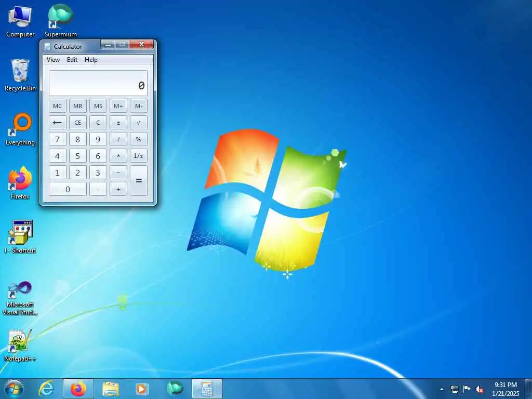Click digit 8 on the calculator

point(78,139)
